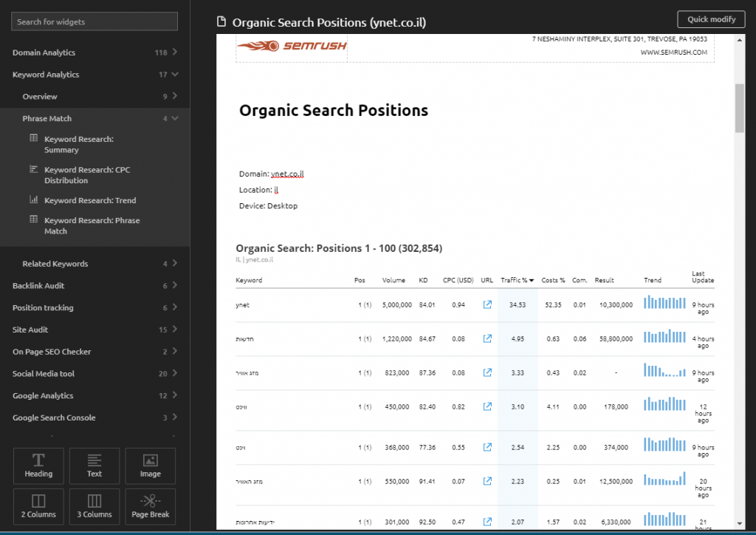
Task: Click the scrollbar up arrow
Action: point(740,40)
